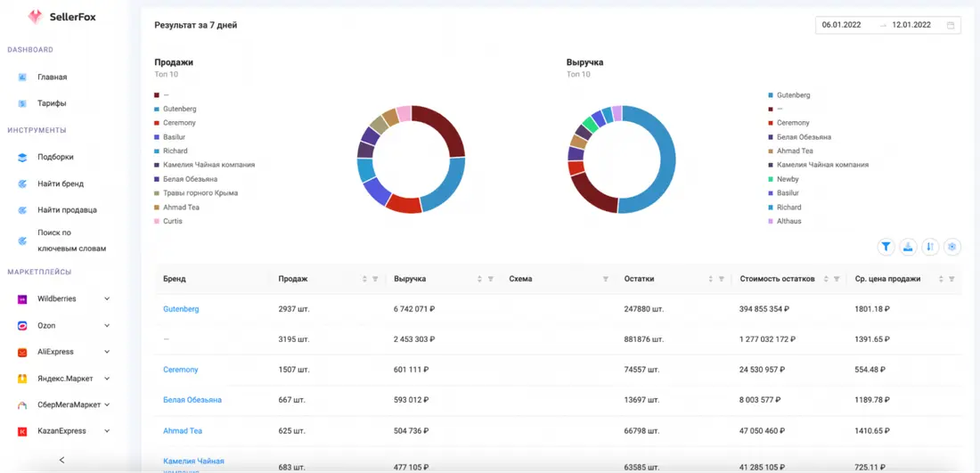Collapse sidebar with the left arrow
This screenshot has width=980, height=473.
(x=61, y=460)
